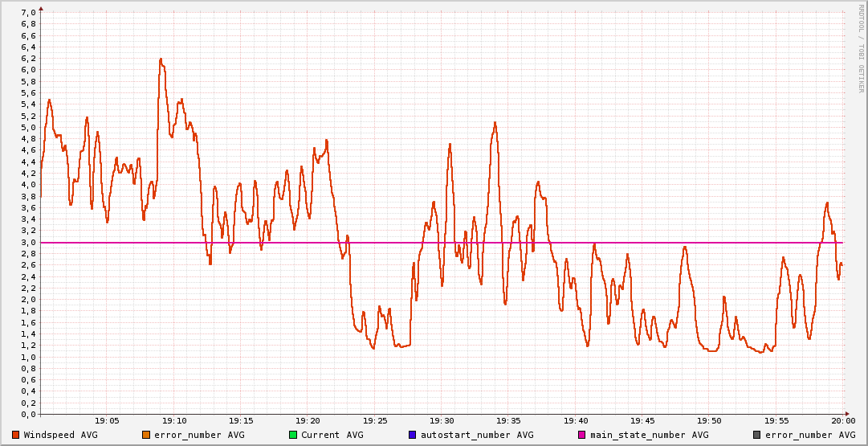The height and width of the screenshot is (446, 868).
Task: Select the 0,0 value on the y-axis
Action: (28, 414)
